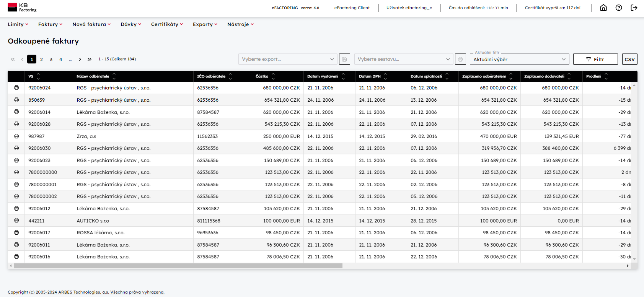Viewport: 644px width, 297px height.
Task: Print invoice 442211 via printer icon
Action: pyautogui.click(x=16, y=221)
